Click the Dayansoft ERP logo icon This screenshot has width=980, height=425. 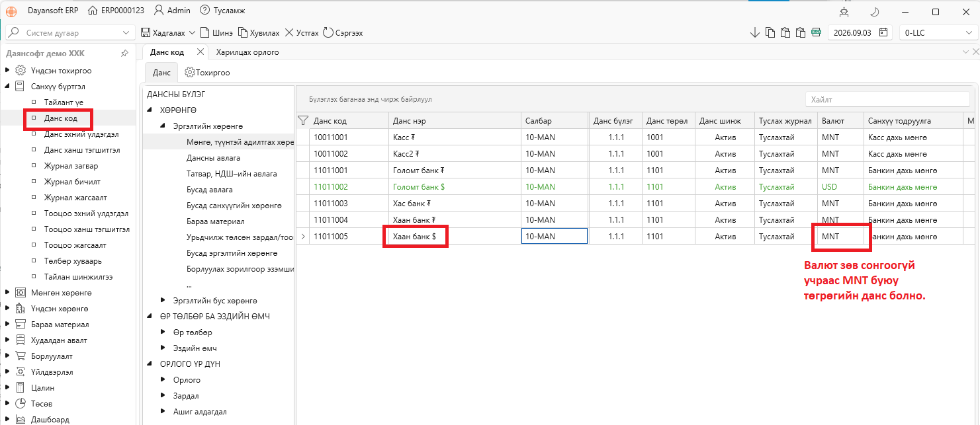tap(11, 11)
